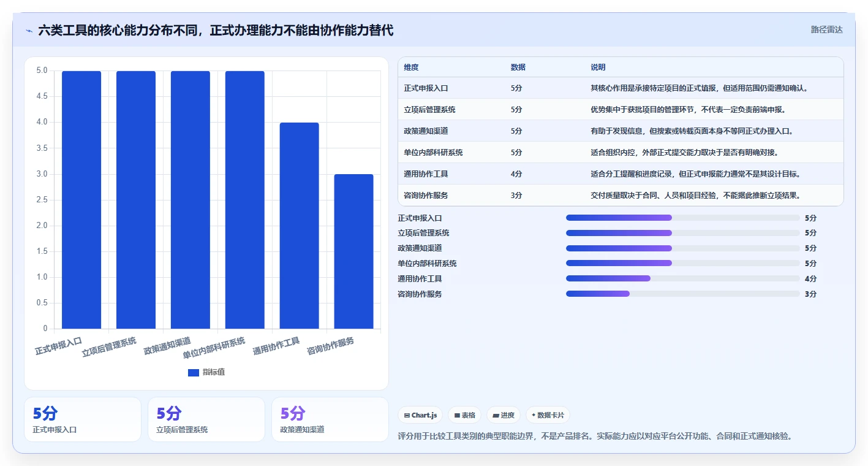Click the page title starting 六类工具的核心能力

[216, 30]
